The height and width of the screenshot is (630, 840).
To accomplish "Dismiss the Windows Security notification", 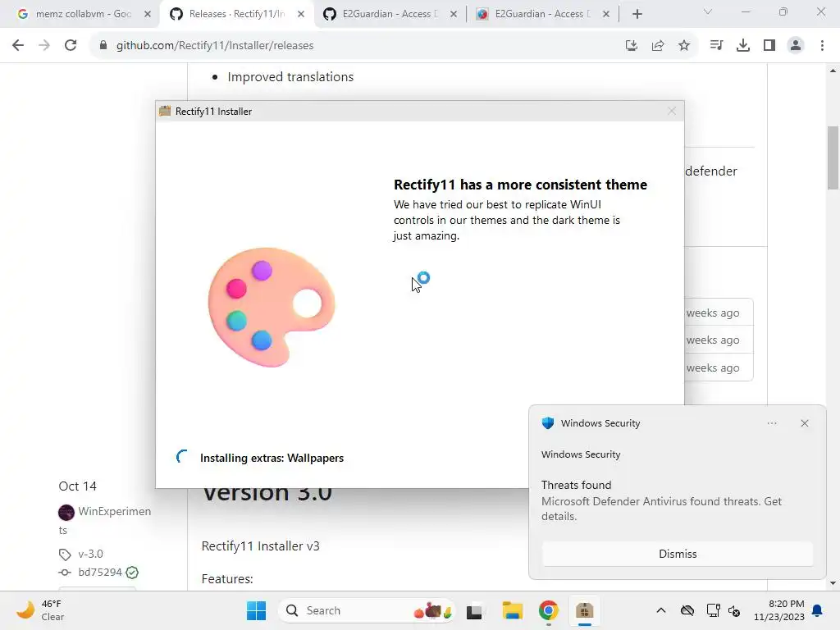I will pyautogui.click(x=678, y=554).
